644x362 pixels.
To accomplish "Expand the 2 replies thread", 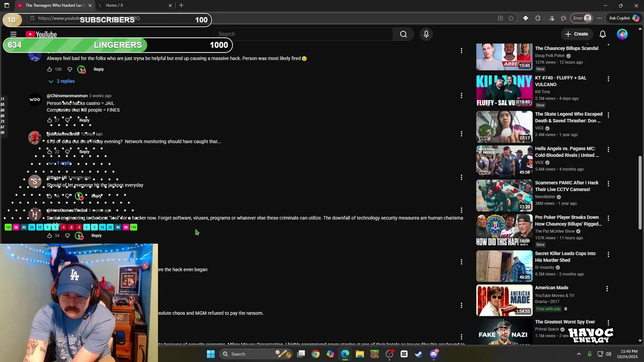I will (61, 81).
